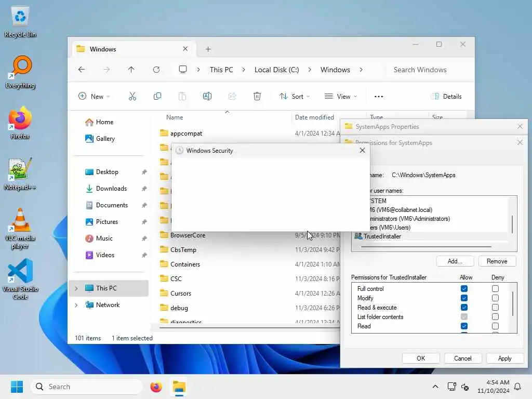
Task: Toggle the Details pane button
Action: pyautogui.click(x=446, y=96)
